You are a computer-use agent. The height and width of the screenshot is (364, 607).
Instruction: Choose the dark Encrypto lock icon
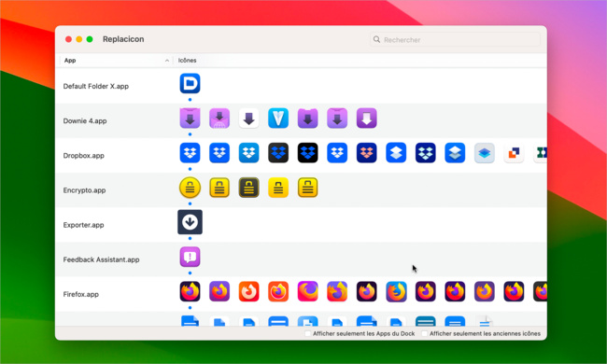[x=248, y=188]
